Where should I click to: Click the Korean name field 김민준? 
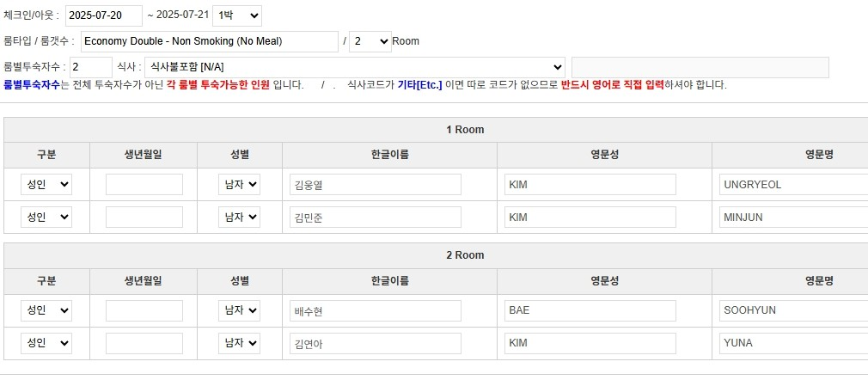[375, 218]
